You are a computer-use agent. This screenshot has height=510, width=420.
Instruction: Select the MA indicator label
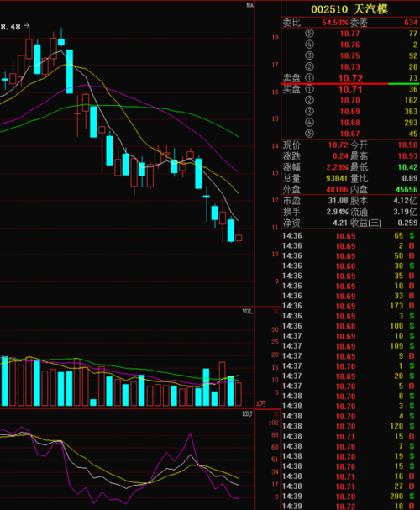tap(249, 5)
